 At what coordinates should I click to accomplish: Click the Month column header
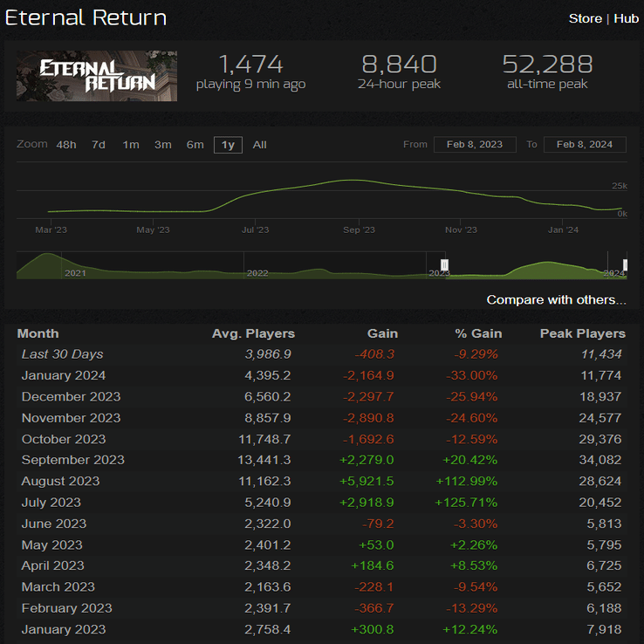(x=38, y=333)
